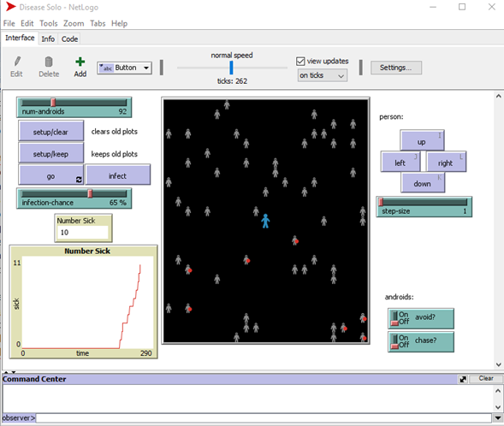Viewport: 504px width, 426px height.
Task: Expand the on ticks update mode dropdown
Action: [x=322, y=75]
